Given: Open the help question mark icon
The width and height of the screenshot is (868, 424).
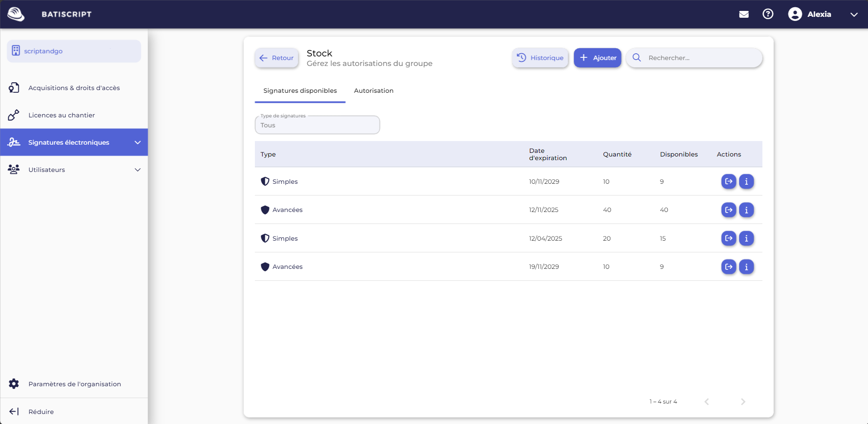Looking at the screenshot, I should tap(768, 14).
